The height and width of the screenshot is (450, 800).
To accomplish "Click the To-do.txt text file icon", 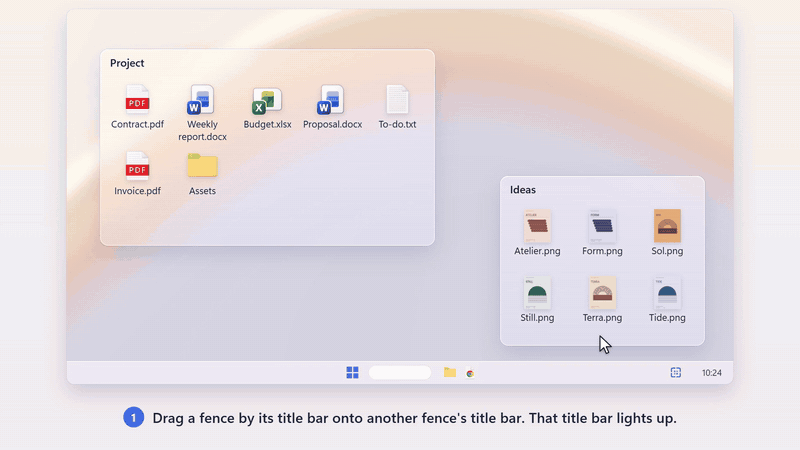I will coord(397,99).
